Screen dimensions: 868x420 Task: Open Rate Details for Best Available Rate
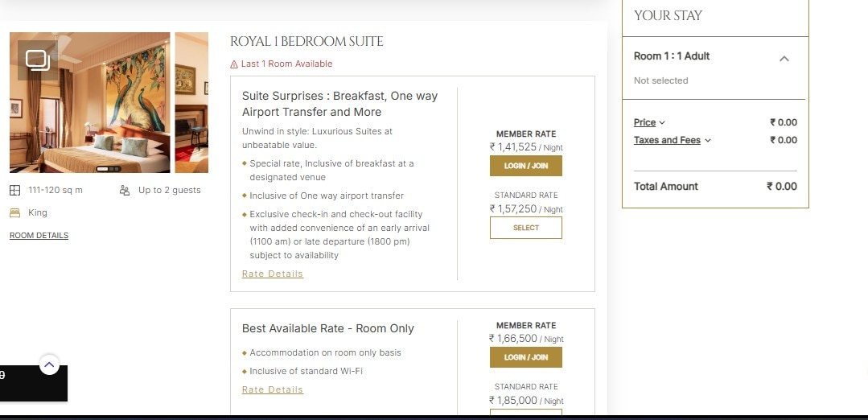point(273,389)
